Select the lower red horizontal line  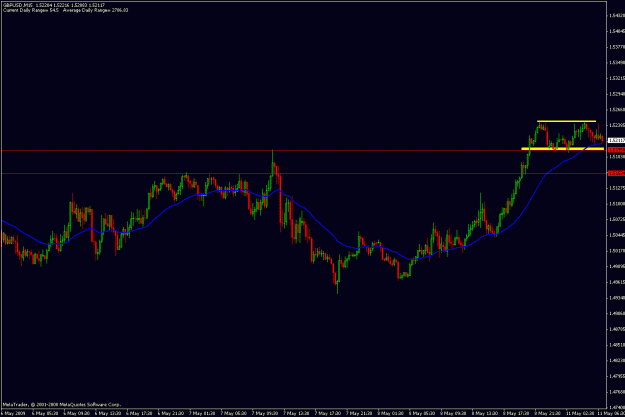pyautogui.click(x=303, y=173)
